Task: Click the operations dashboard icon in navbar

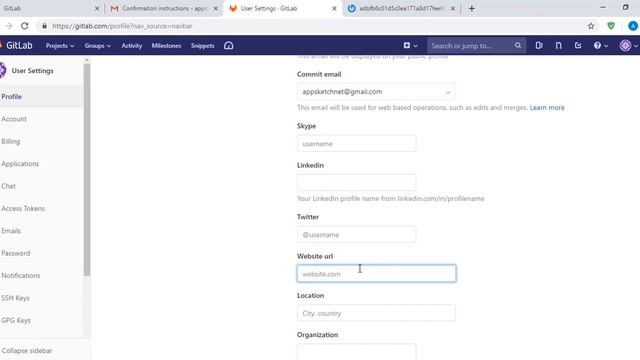Action: pos(229,46)
